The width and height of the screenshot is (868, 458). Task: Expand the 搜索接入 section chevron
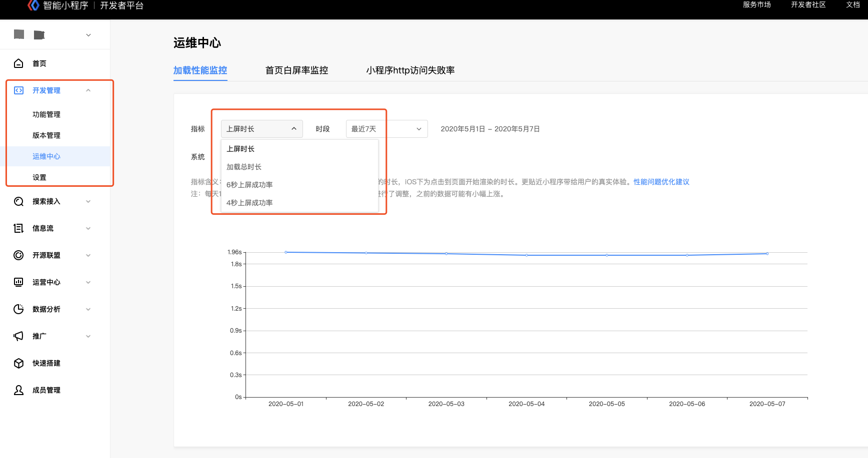88,201
